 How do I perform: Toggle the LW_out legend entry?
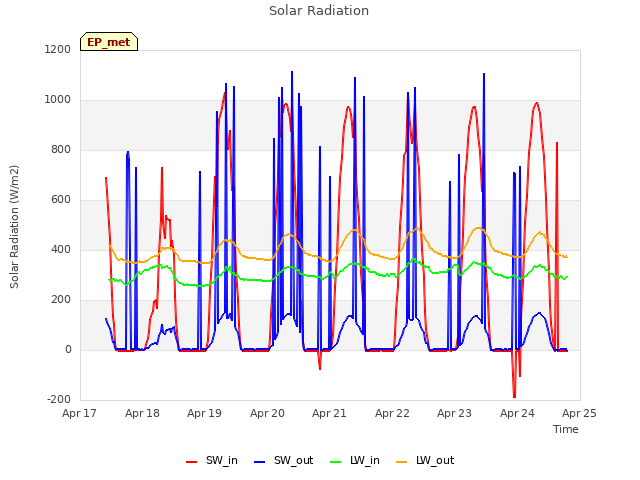pos(425,460)
